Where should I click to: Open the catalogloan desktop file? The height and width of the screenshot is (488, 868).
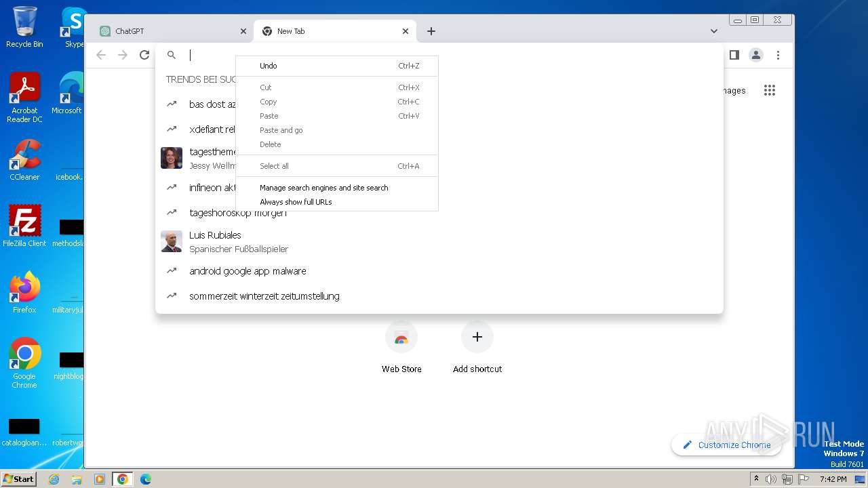tap(24, 432)
